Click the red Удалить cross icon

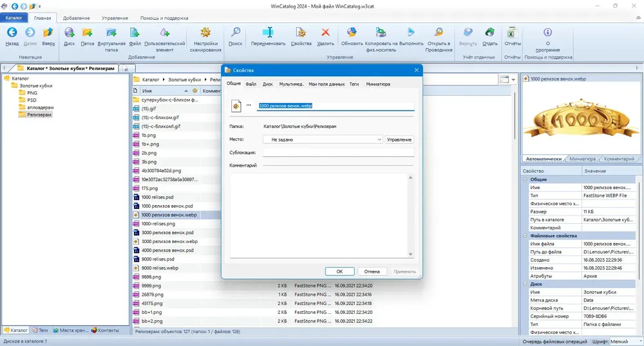pos(325,32)
